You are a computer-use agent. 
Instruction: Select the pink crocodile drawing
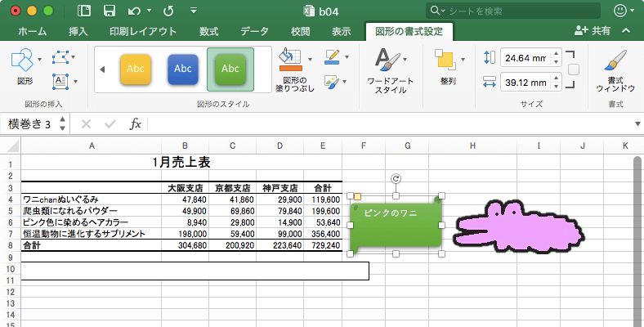coord(519,226)
